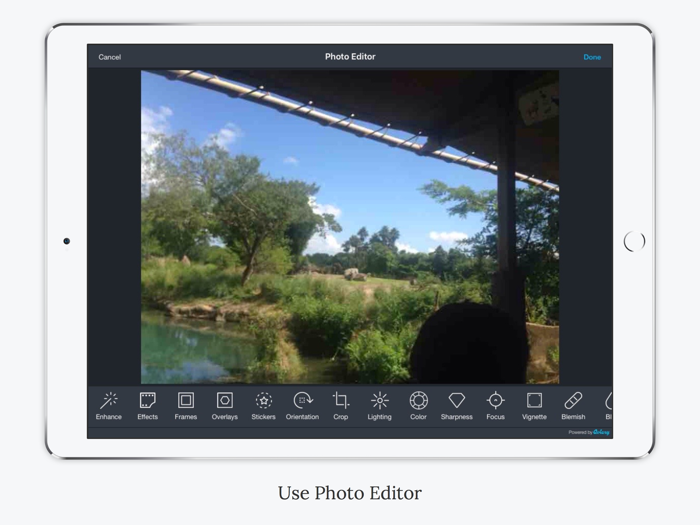This screenshot has width=700, height=525.
Task: Tap Cancel in the Photo Editor header
Action: click(x=110, y=57)
